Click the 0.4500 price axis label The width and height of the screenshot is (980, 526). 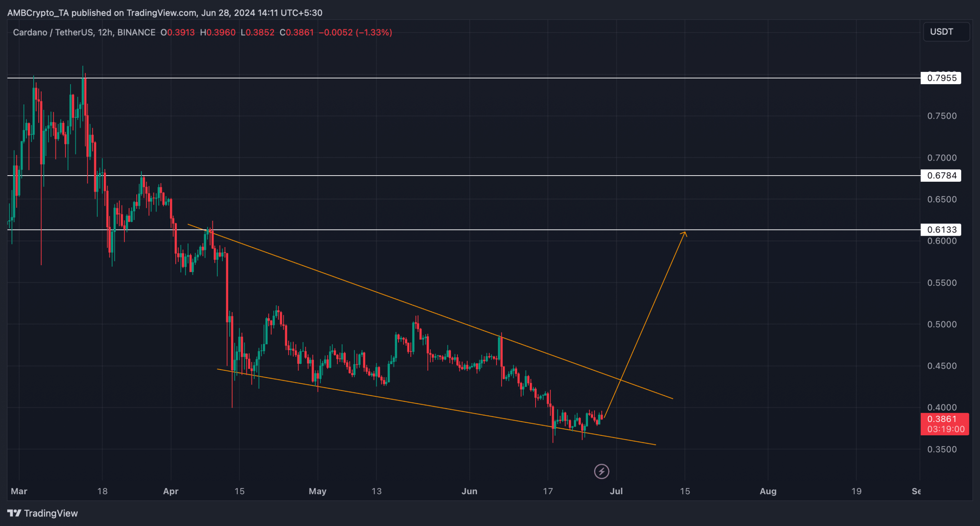coord(942,366)
